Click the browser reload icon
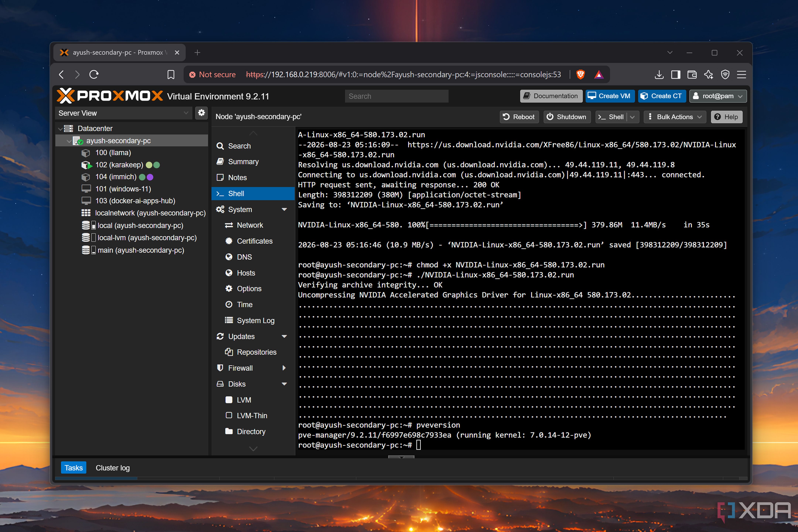 (x=94, y=74)
